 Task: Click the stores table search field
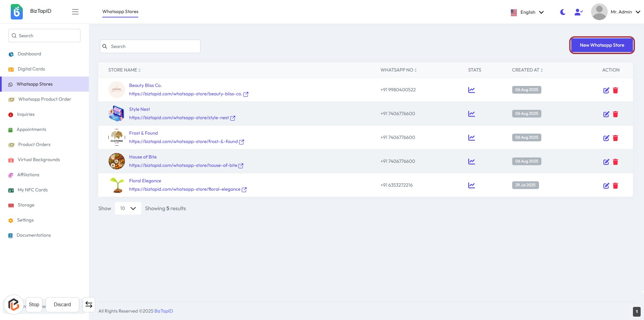pyautogui.click(x=150, y=46)
